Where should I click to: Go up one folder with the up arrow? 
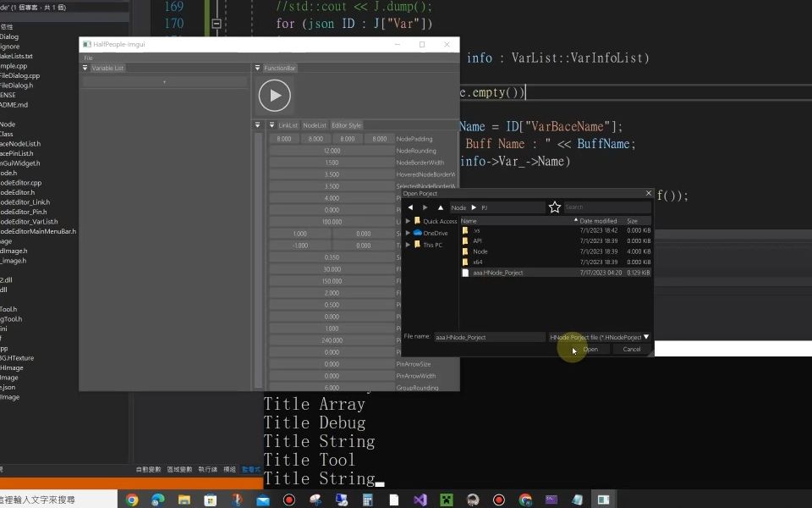(440, 207)
